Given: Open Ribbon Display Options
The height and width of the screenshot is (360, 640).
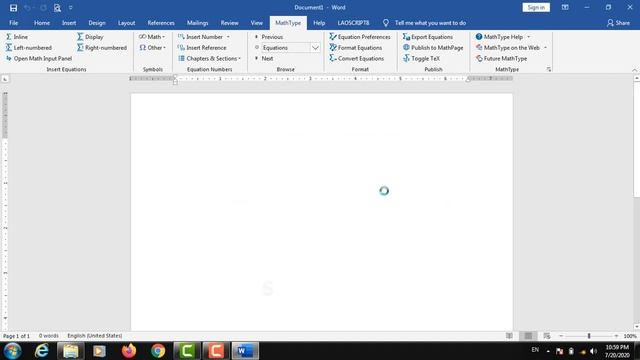Looking at the screenshot, I should point(565,7).
